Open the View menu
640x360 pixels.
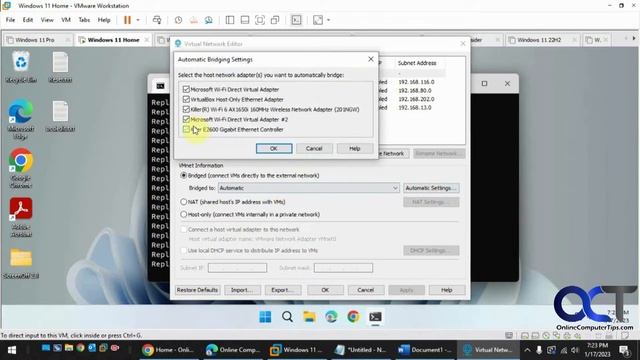pos(47,20)
